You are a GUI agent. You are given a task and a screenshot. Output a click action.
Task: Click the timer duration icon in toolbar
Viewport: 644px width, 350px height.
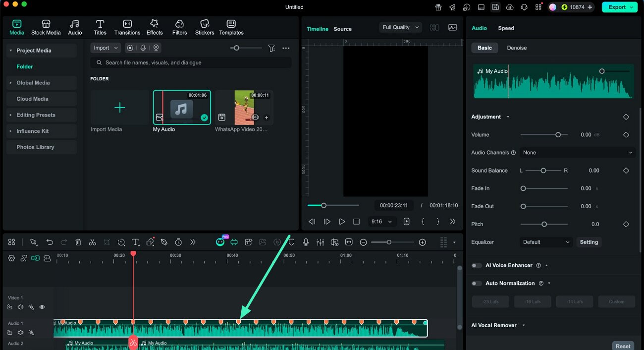click(178, 242)
